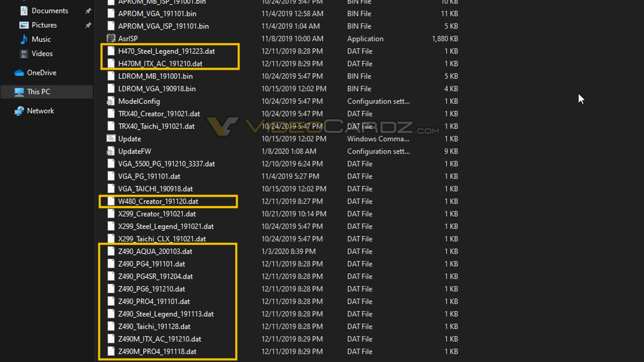
Task: Click the Videos film icon
Action: [24, 53]
